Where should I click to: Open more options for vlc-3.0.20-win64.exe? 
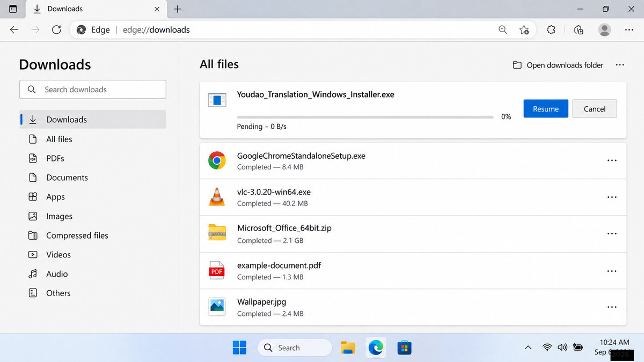612,197
